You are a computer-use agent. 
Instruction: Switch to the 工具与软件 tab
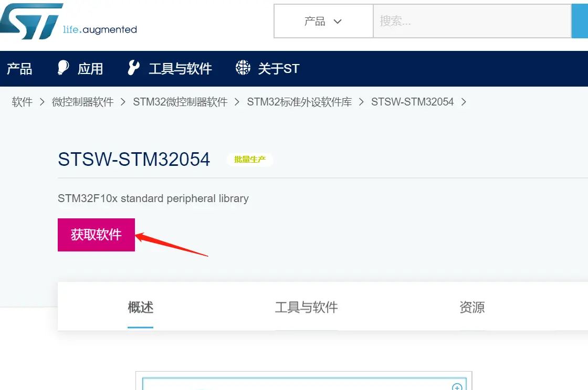pos(307,307)
